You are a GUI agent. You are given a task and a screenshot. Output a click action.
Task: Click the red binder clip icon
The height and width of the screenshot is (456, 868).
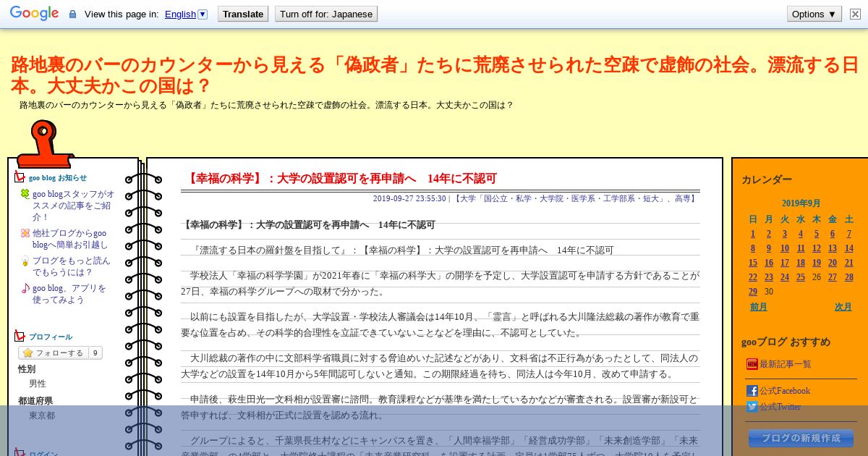(x=45, y=143)
